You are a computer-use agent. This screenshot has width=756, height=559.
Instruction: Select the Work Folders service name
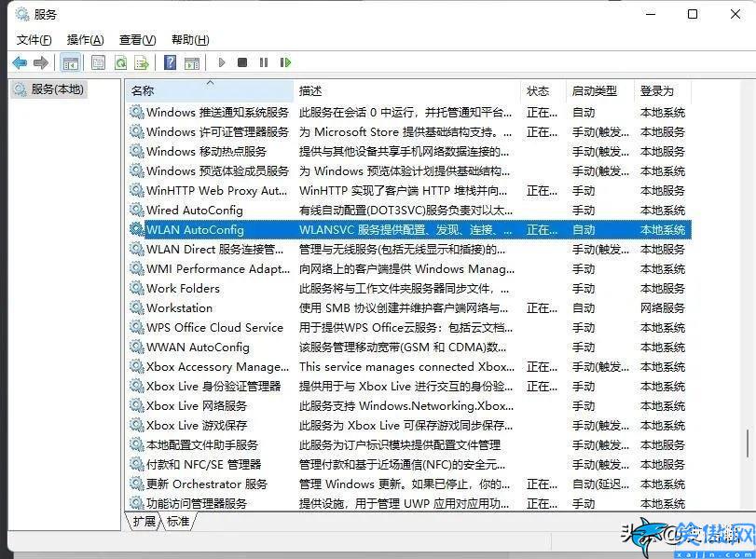click(x=183, y=288)
